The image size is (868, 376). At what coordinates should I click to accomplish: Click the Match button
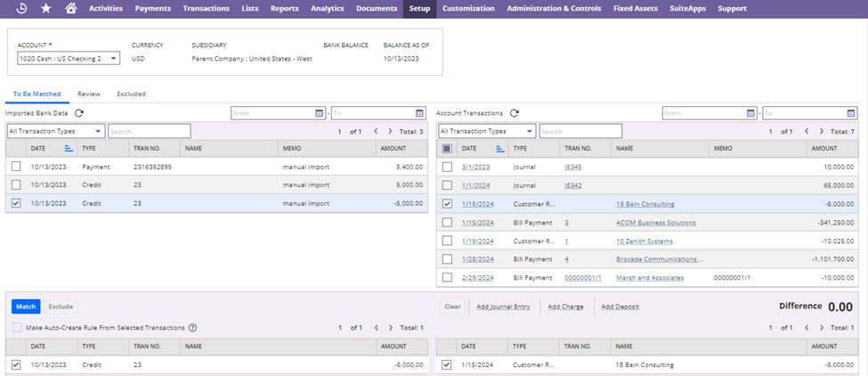[x=26, y=307]
